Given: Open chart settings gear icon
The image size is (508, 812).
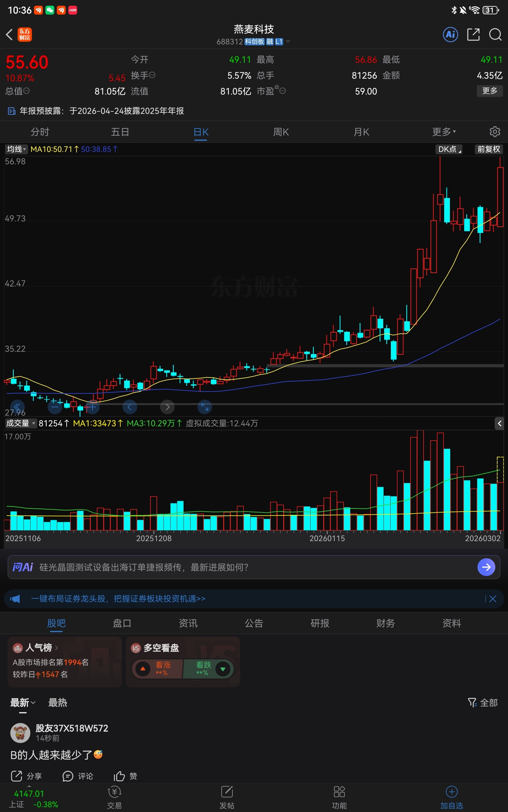Looking at the screenshot, I should point(495,132).
